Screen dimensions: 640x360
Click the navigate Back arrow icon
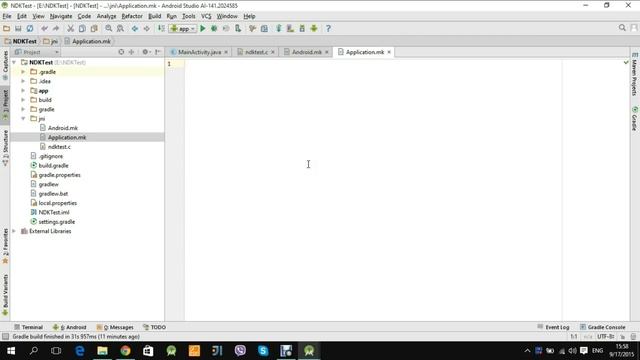(135, 29)
